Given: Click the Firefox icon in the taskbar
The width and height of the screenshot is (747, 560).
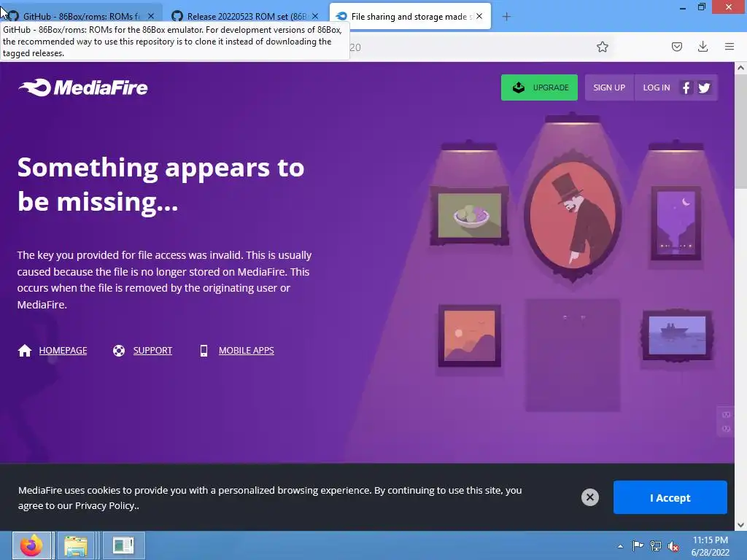Looking at the screenshot, I should [x=31, y=545].
